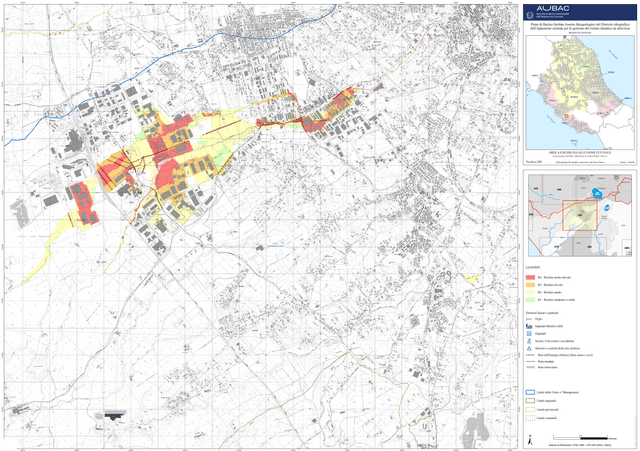This screenshot has height=451, width=640.
Task: Click the AUBAC logo in the header
Action: 556,10
